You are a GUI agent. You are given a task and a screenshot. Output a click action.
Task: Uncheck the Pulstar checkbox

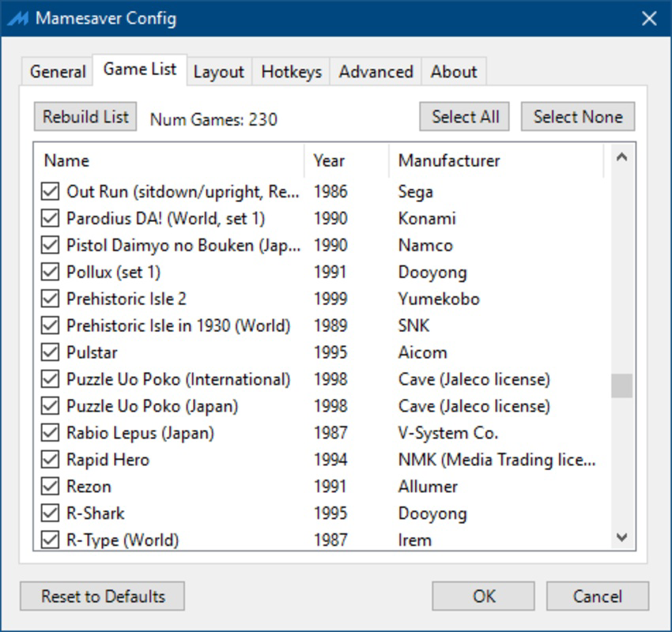point(50,352)
